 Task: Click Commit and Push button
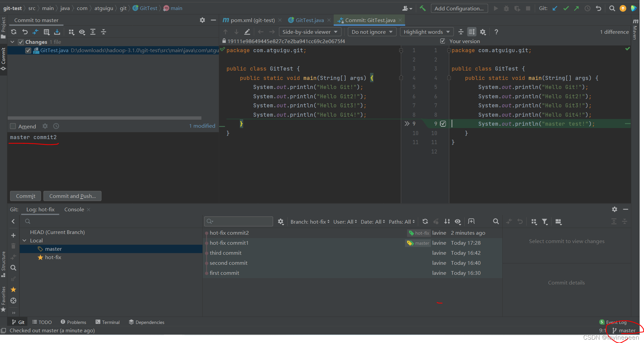point(72,196)
